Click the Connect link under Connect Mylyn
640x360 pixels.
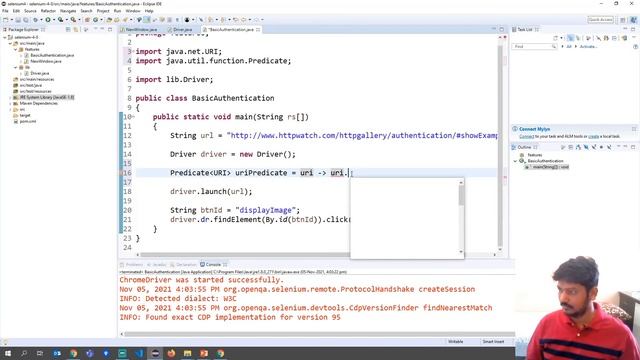pyautogui.click(x=527, y=136)
